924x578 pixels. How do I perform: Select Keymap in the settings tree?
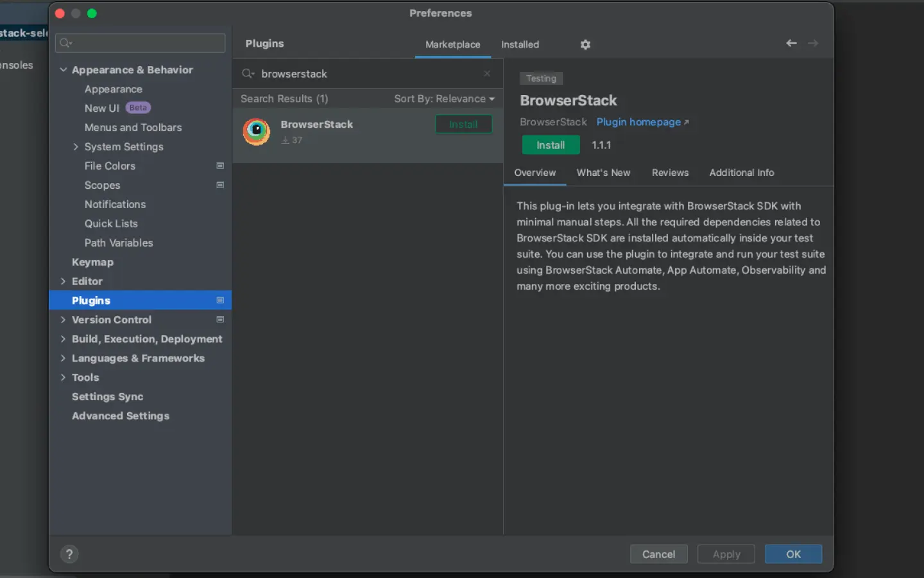92,262
